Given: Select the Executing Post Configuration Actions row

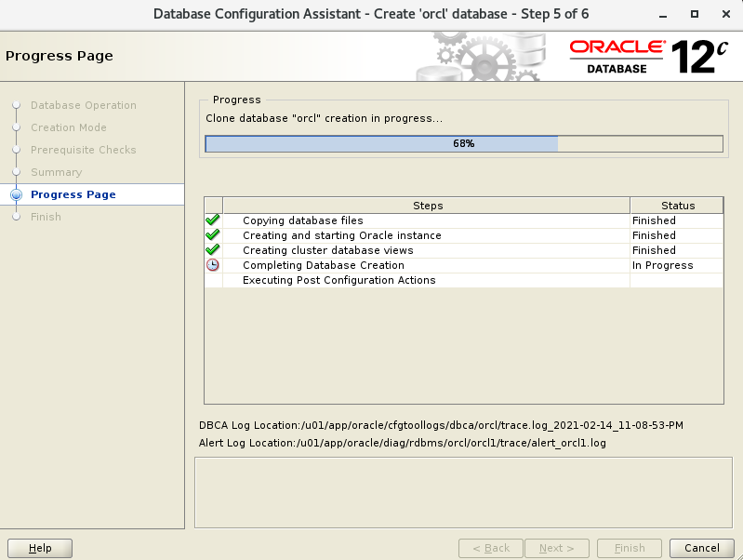Looking at the screenshot, I should click(338, 280).
